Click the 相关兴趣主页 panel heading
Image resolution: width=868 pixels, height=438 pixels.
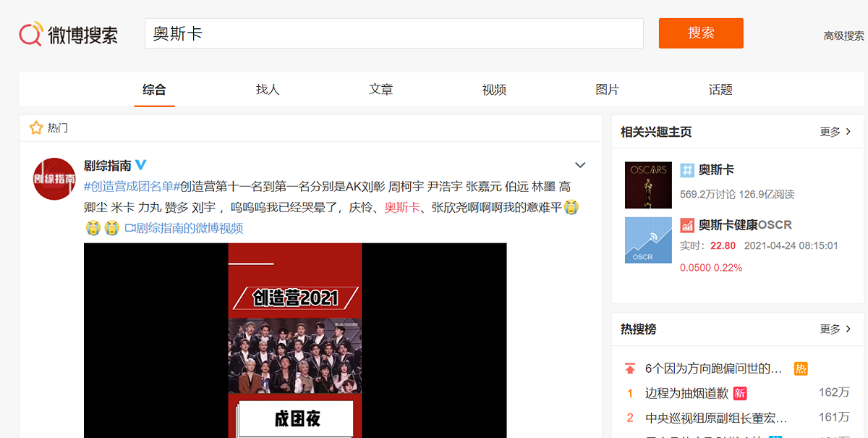pos(656,132)
